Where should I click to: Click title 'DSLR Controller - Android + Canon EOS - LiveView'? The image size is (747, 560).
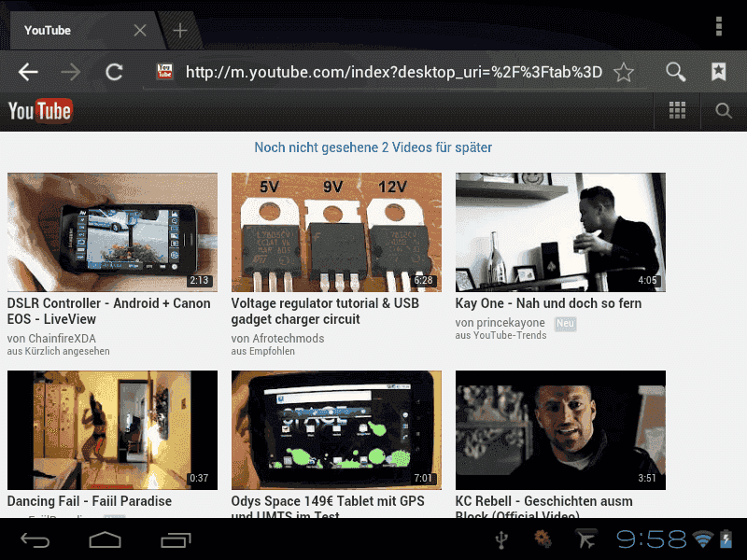click(x=108, y=311)
